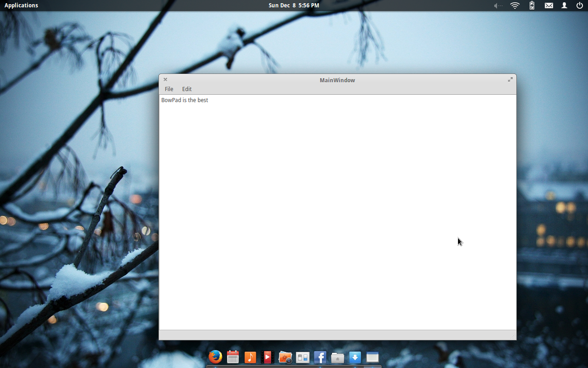Open the battery charging indicator

coord(532,6)
